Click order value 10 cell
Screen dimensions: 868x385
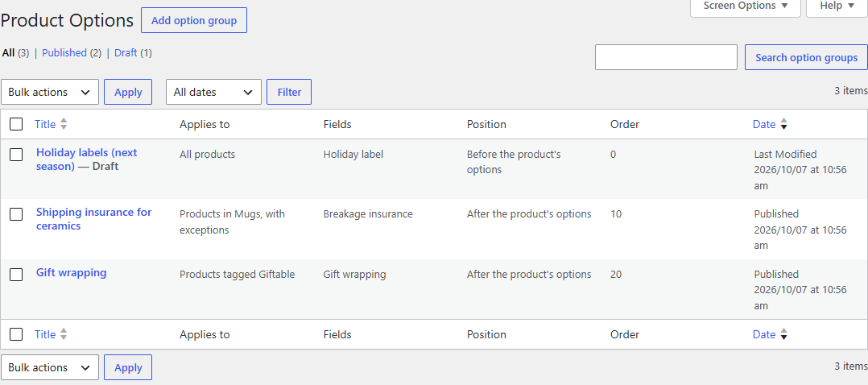pos(615,213)
